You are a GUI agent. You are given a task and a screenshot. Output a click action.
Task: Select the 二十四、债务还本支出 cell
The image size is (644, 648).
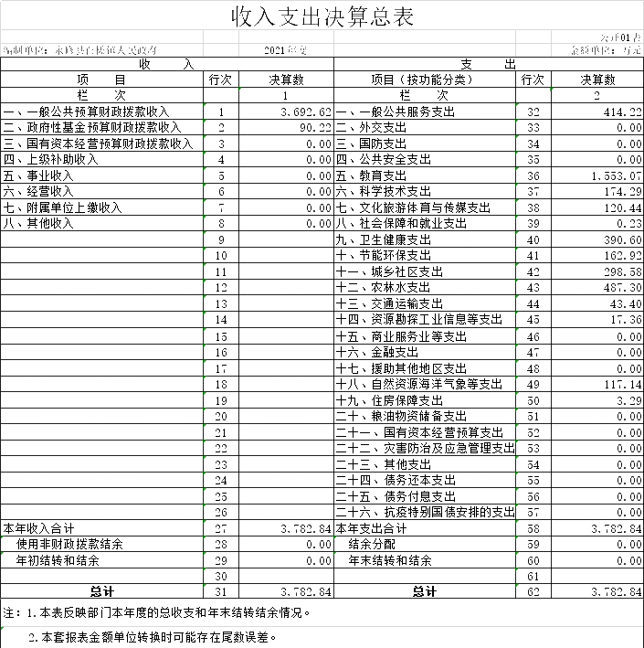pos(396,480)
